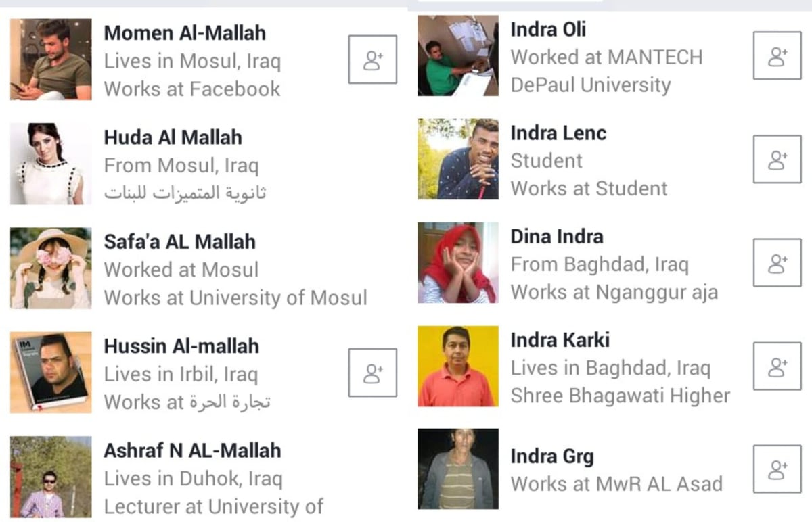The image size is (812, 522).
Task: Select the Ashraf N AL-Mallah name
Action: coord(192,450)
